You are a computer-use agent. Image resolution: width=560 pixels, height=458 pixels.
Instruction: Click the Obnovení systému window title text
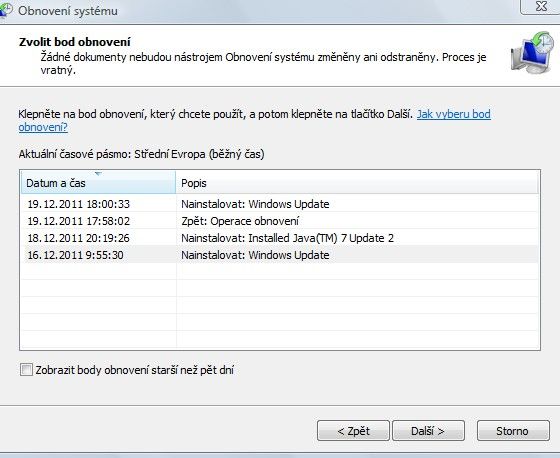[x=68, y=11]
